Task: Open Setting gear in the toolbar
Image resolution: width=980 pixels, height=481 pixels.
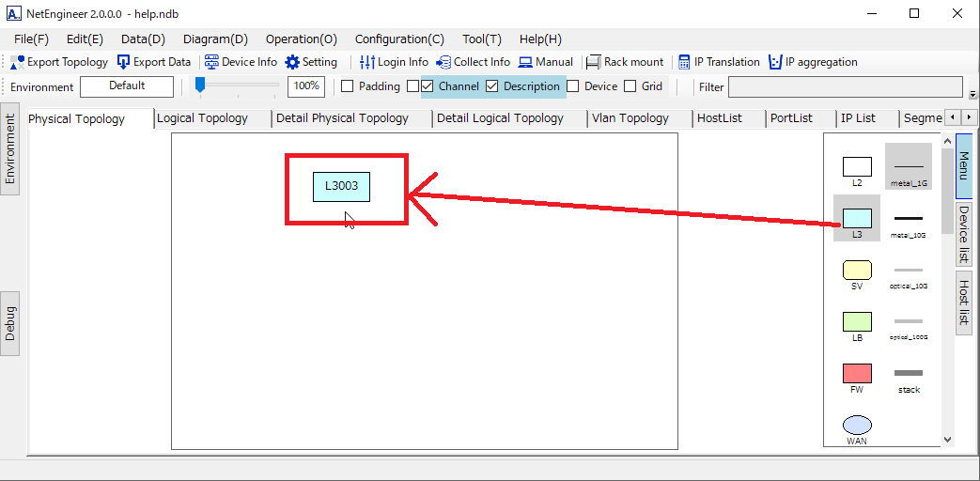Action: point(292,62)
